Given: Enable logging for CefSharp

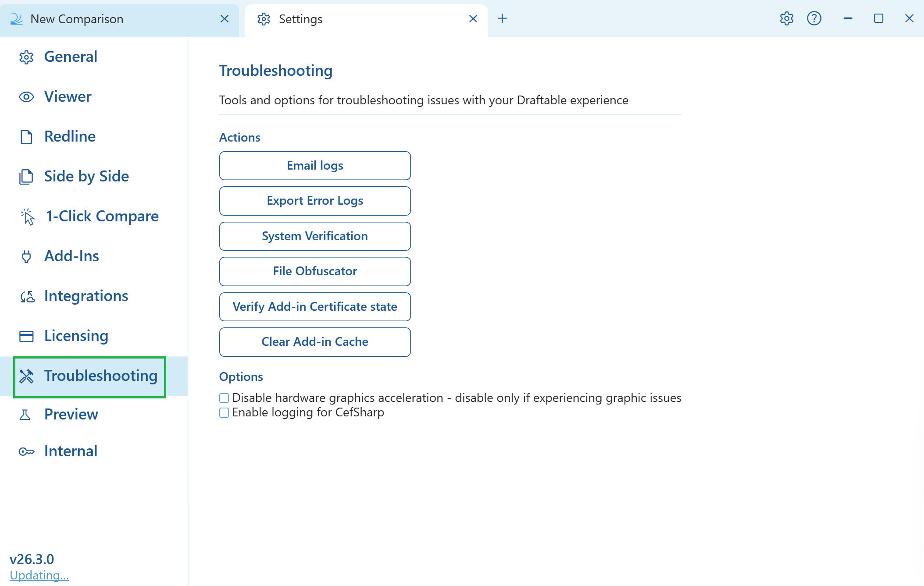Looking at the screenshot, I should (x=224, y=412).
